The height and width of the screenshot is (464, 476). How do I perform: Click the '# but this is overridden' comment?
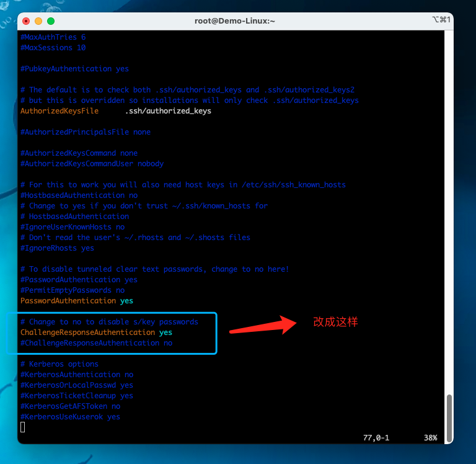190,100
